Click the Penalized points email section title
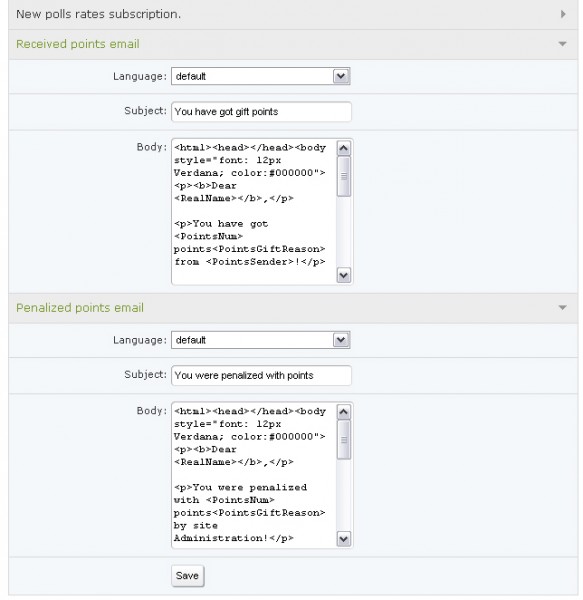Screen dimensions: 583x600 tap(80, 308)
